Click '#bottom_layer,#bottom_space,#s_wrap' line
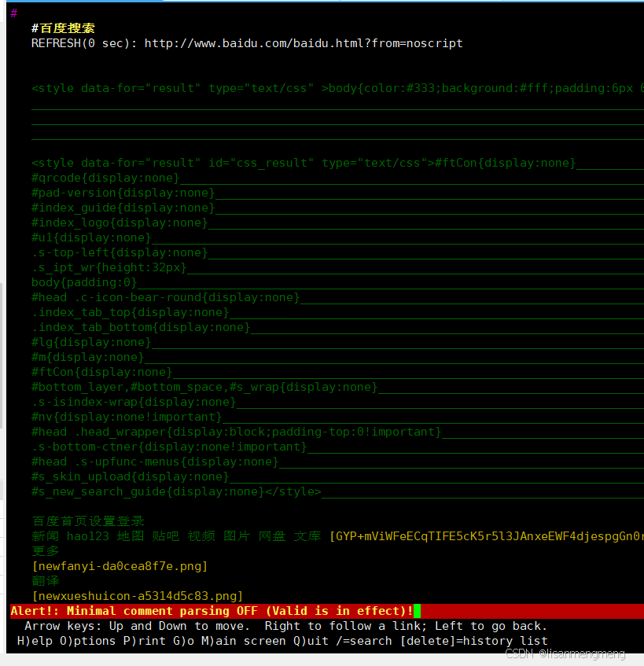The width and height of the screenshot is (644, 666). point(204,387)
